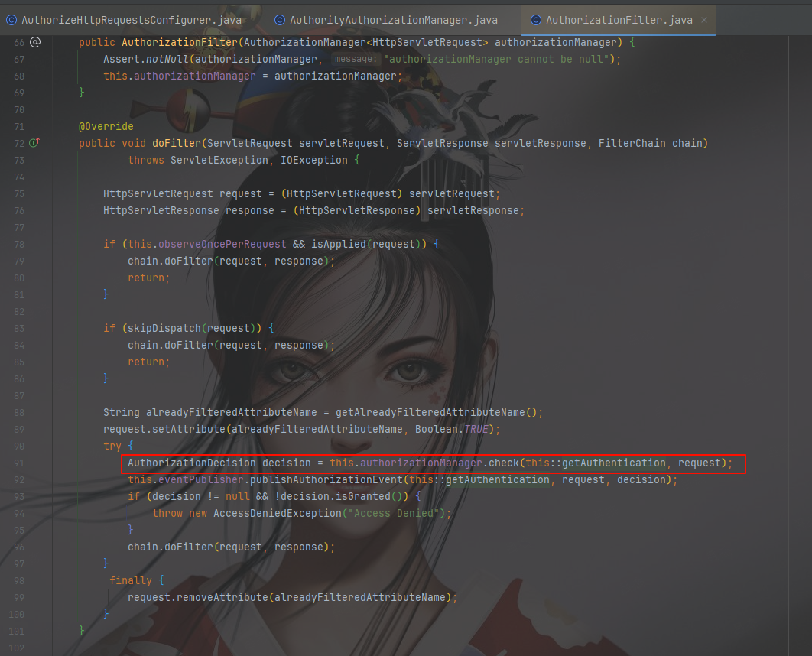Screen dimensions: 812x656
Task: Click the removeAttribute call on line 99
Action: 222,597
